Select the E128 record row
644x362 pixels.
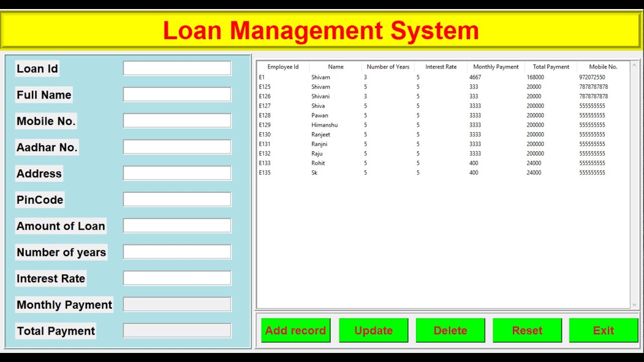coord(443,116)
